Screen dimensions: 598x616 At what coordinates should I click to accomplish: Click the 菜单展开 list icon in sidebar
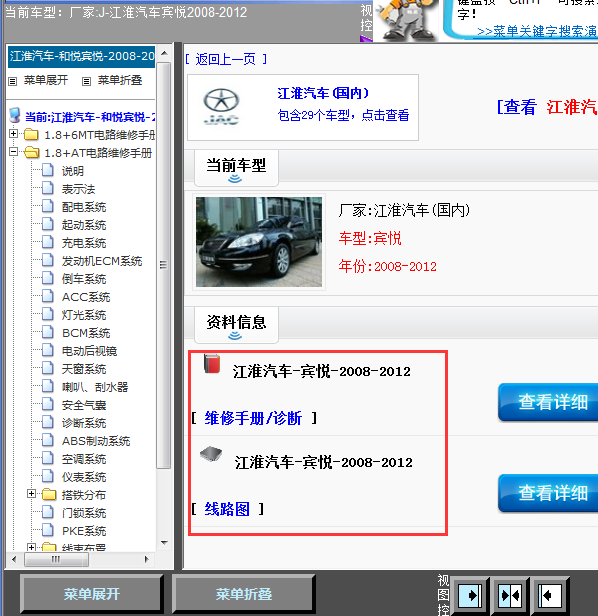[13, 81]
